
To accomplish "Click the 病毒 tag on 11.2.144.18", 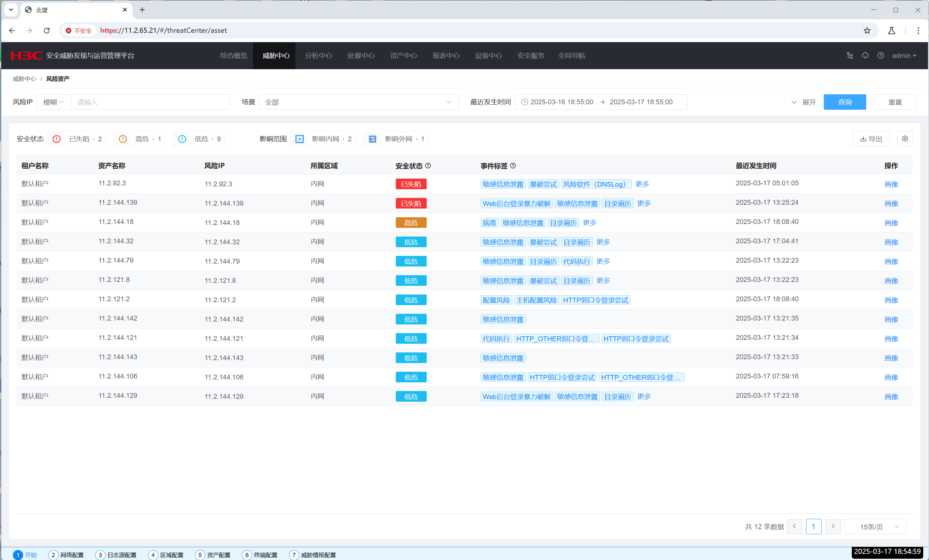I will pyautogui.click(x=489, y=222).
